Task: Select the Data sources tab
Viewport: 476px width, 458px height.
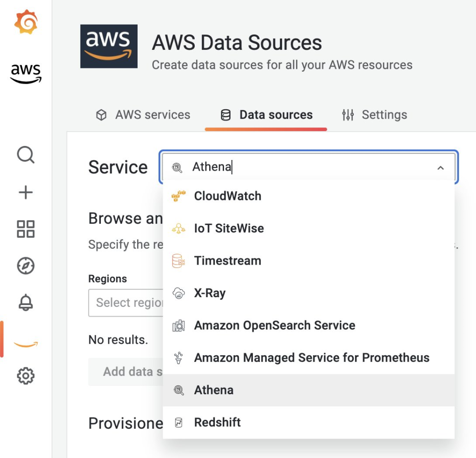Action: click(x=266, y=115)
